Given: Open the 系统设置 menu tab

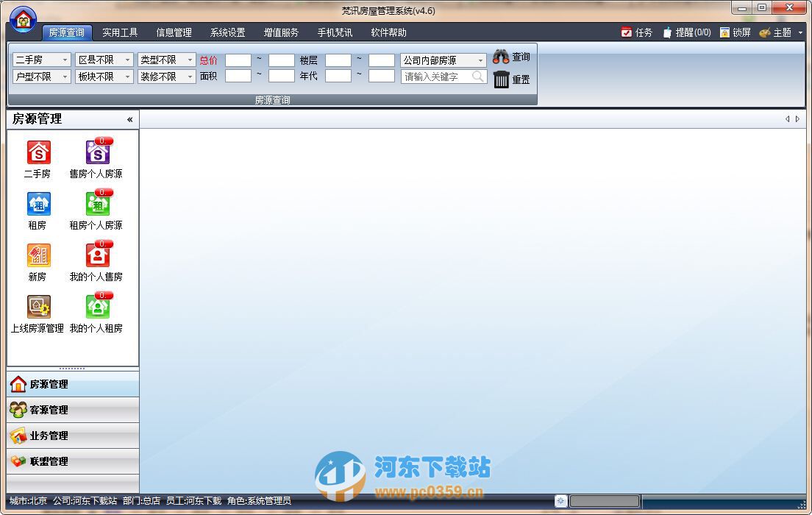Looking at the screenshot, I should (228, 32).
